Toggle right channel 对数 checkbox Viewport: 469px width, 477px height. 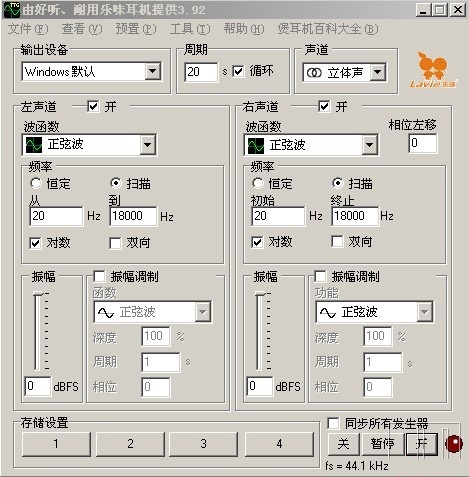pyautogui.click(x=257, y=242)
